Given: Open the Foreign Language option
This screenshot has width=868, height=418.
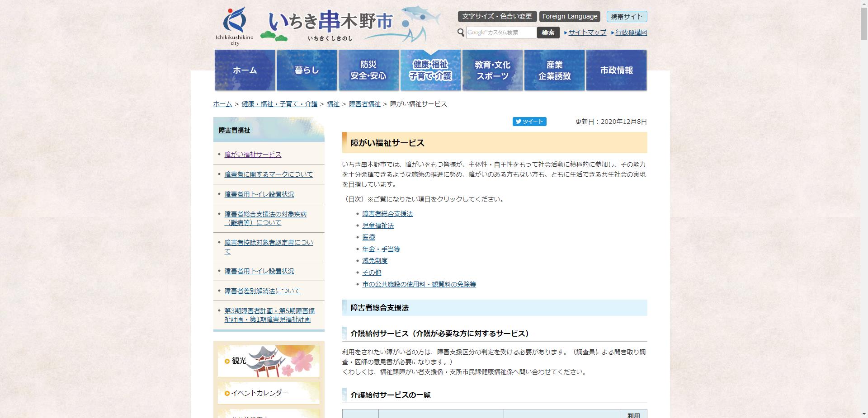Looking at the screenshot, I should pyautogui.click(x=569, y=16).
